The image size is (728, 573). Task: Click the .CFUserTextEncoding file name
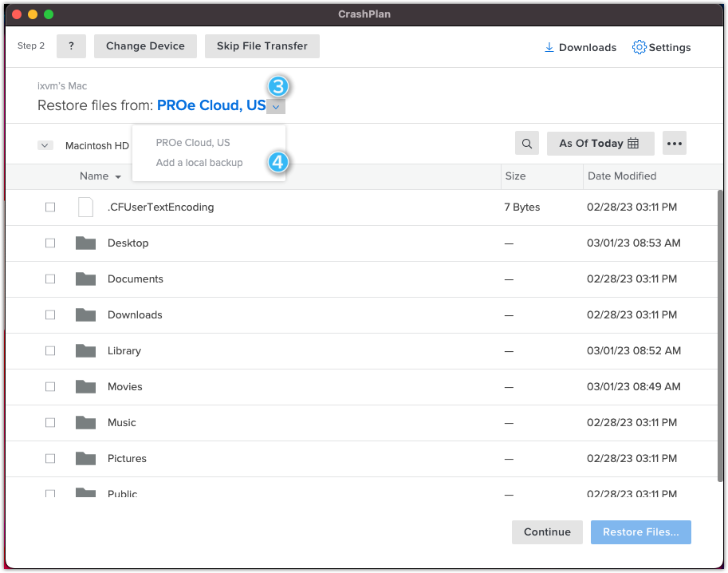pyautogui.click(x=160, y=207)
